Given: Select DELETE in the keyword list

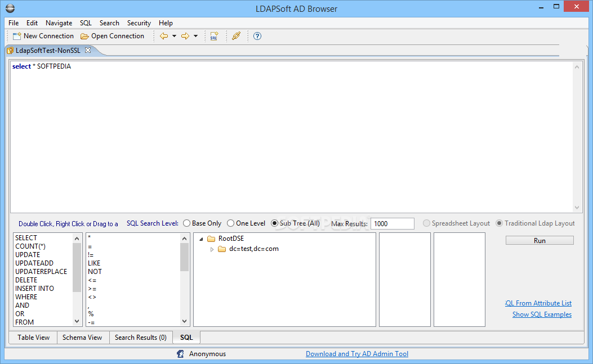Looking at the screenshot, I should tap(26, 280).
